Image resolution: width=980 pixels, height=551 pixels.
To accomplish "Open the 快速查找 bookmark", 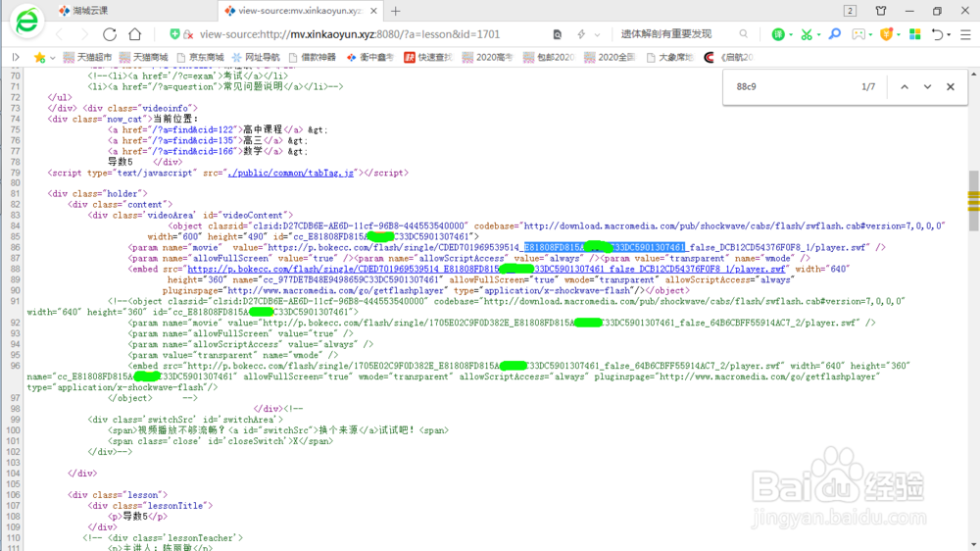I will (x=428, y=57).
